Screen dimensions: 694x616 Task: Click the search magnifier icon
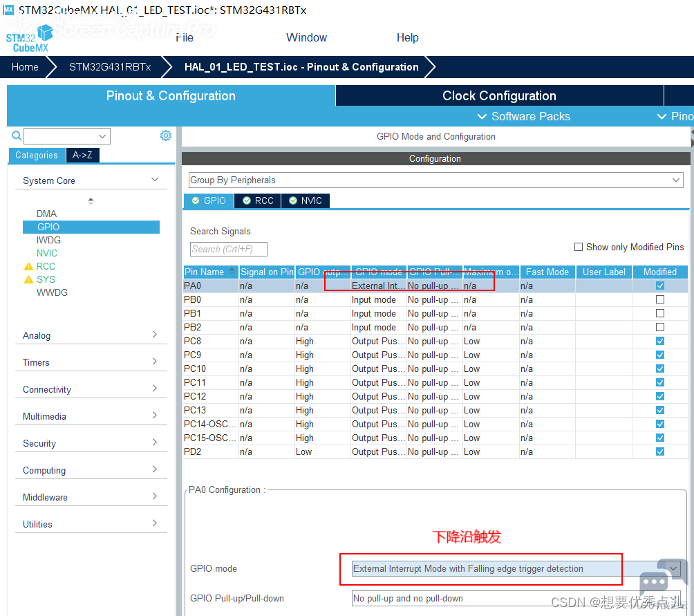point(17,136)
